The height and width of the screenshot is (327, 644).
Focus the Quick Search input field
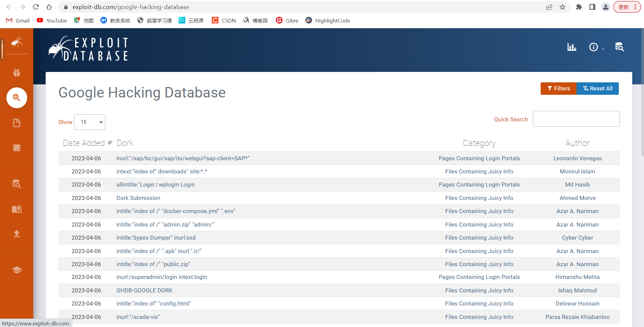576,119
